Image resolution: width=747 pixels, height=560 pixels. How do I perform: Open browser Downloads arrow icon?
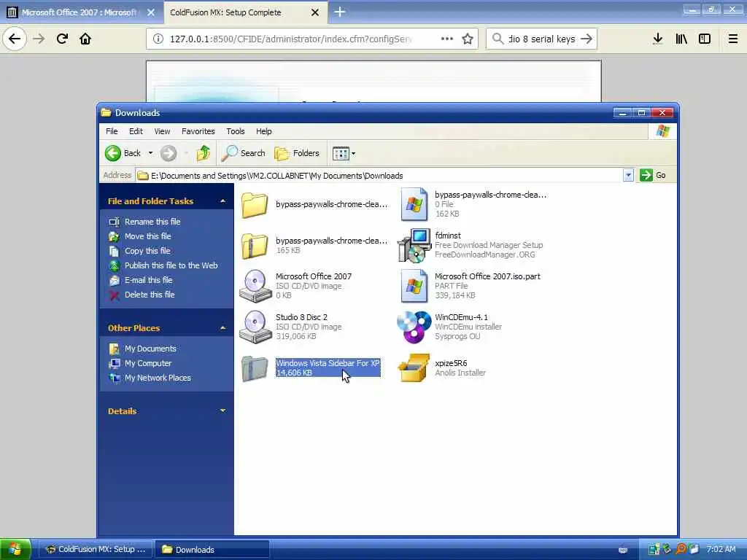pyautogui.click(x=658, y=39)
